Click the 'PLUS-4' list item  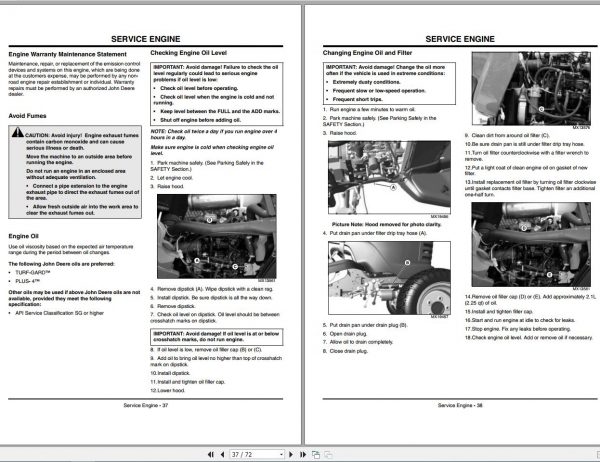click(28, 281)
